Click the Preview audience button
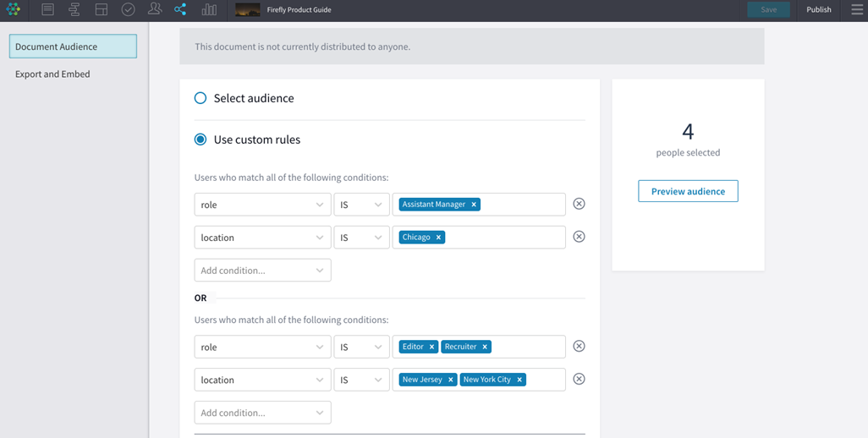 (688, 191)
